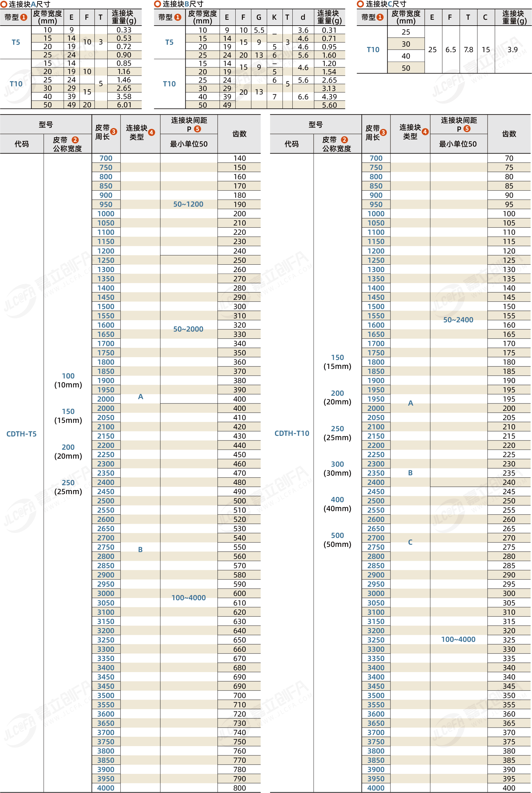Click circled number 4 in CDTH-T10 table header
The width and height of the screenshot is (532, 793).
pos(425,132)
